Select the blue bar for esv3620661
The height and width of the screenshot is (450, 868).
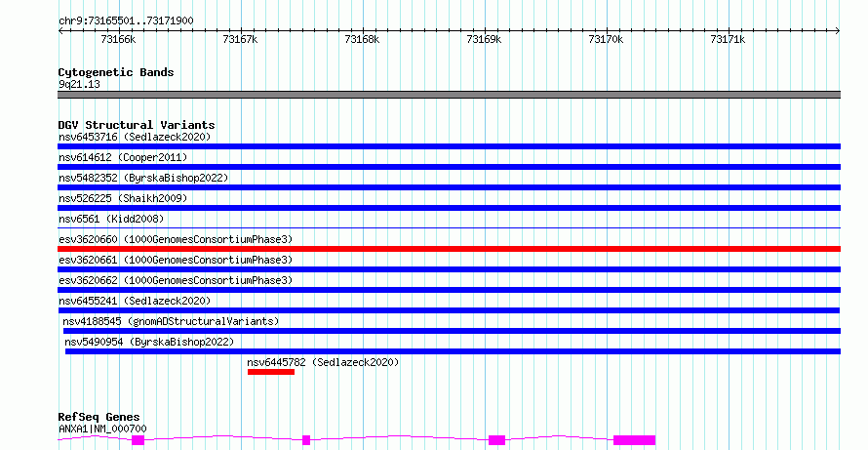pos(449,269)
